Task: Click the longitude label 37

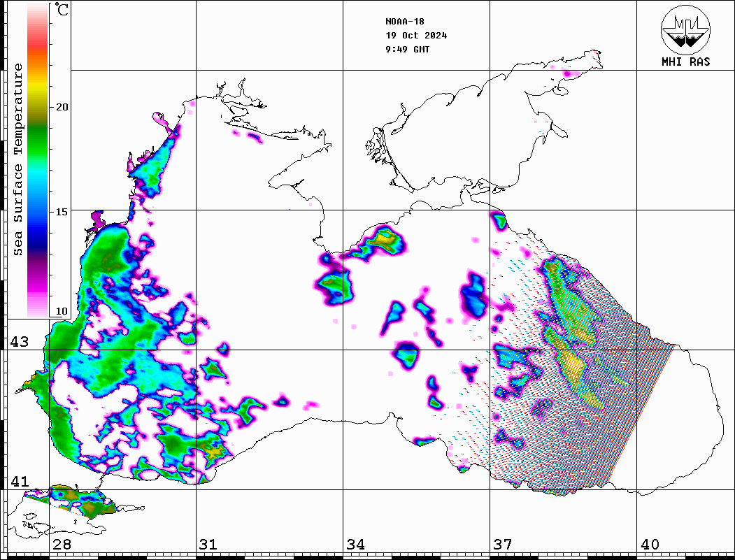Action: [x=503, y=545]
